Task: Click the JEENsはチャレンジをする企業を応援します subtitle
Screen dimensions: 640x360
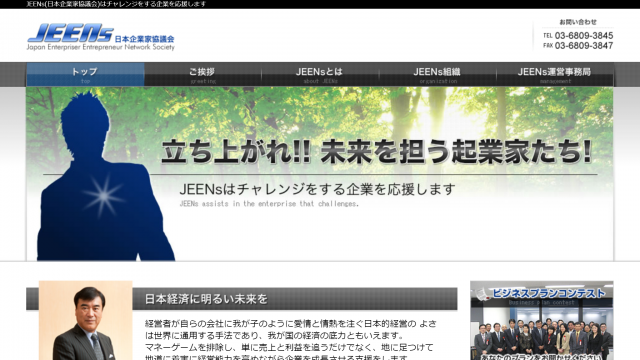Action: click(x=317, y=189)
